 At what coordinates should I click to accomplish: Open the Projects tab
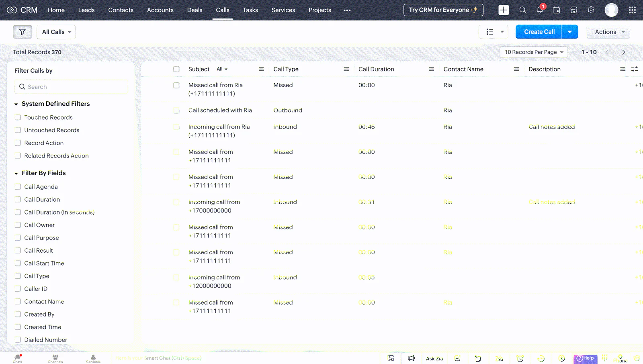[320, 10]
